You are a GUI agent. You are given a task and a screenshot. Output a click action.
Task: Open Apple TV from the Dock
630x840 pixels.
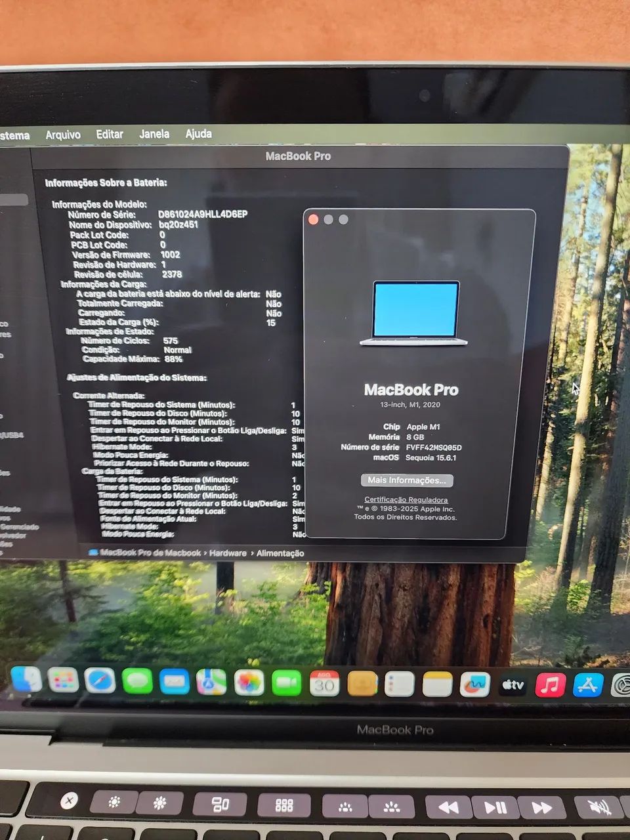pos(513,685)
